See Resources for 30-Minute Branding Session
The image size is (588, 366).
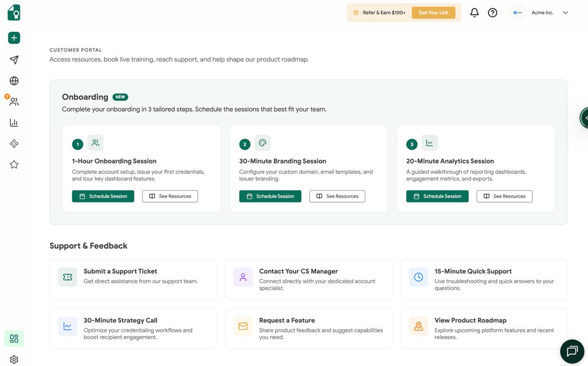tap(337, 196)
